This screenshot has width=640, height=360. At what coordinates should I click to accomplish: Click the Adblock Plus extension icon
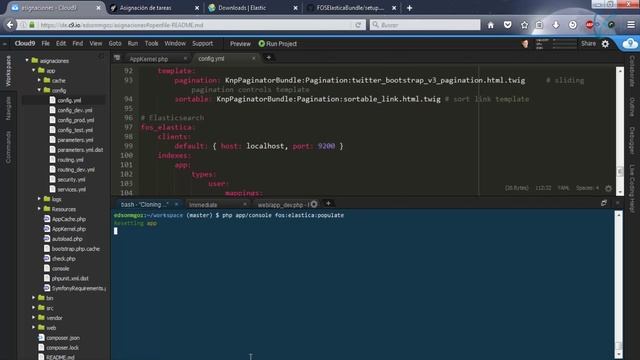pyautogui.click(x=589, y=25)
